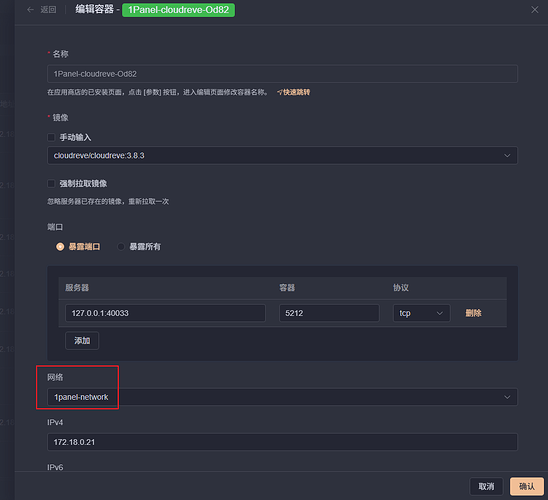Click the quick jump link icon
Viewport: 548px width, 500px height.
click(x=280, y=92)
